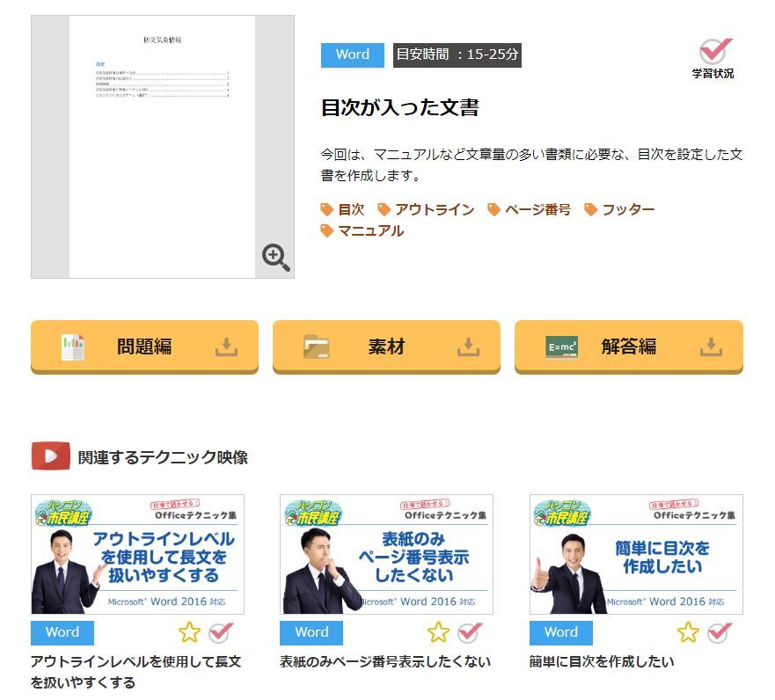Download the 解答編 file

coord(628,346)
